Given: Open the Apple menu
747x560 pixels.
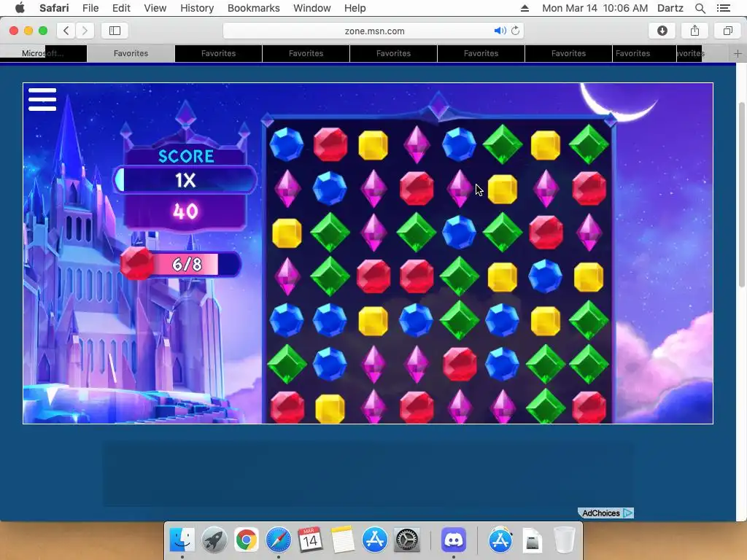Looking at the screenshot, I should [20, 8].
